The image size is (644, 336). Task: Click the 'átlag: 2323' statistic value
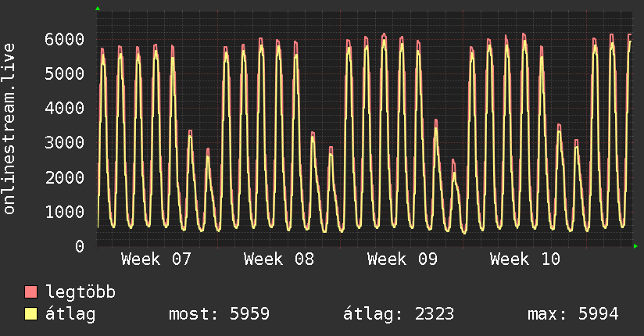point(399,314)
